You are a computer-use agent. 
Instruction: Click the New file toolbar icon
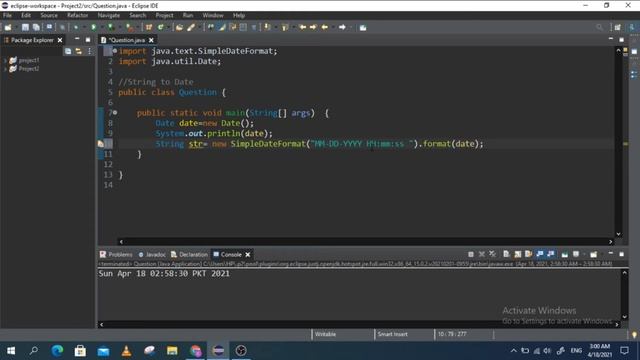click(8, 27)
